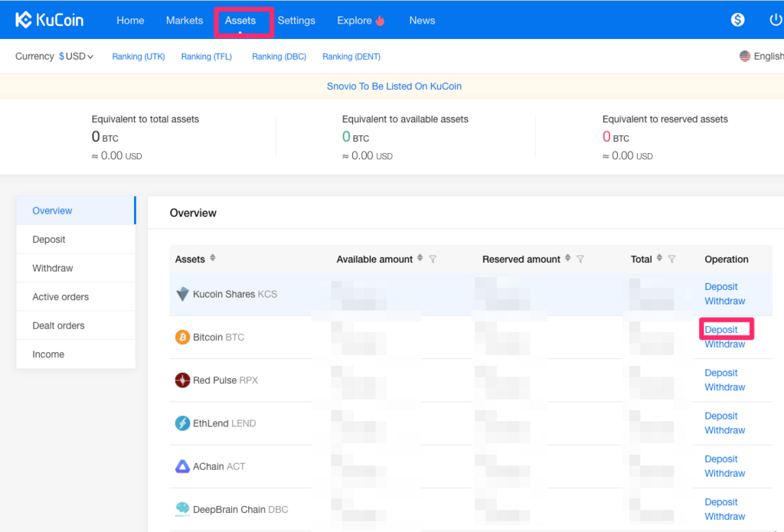
Task: Click Deposit for Red Pulse RPX
Action: pyautogui.click(x=721, y=373)
